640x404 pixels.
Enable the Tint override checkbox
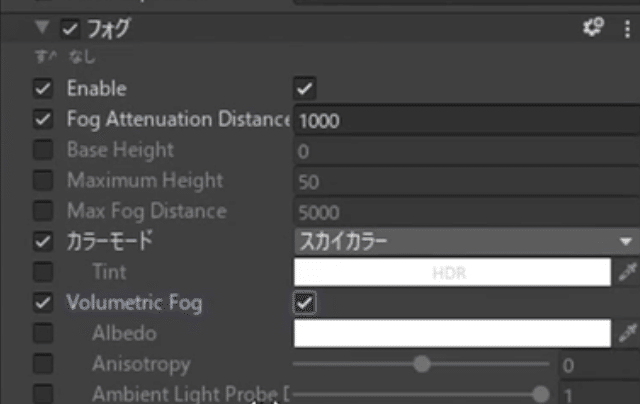(x=43, y=272)
